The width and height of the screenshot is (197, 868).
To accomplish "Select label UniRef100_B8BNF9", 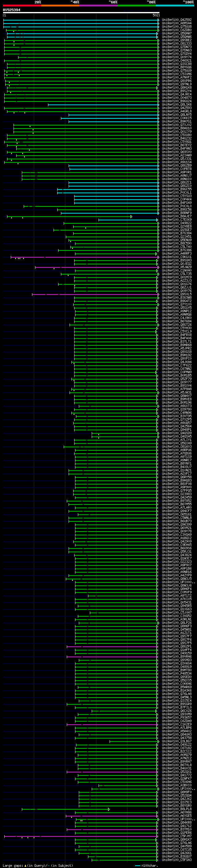I will pos(176,213).
